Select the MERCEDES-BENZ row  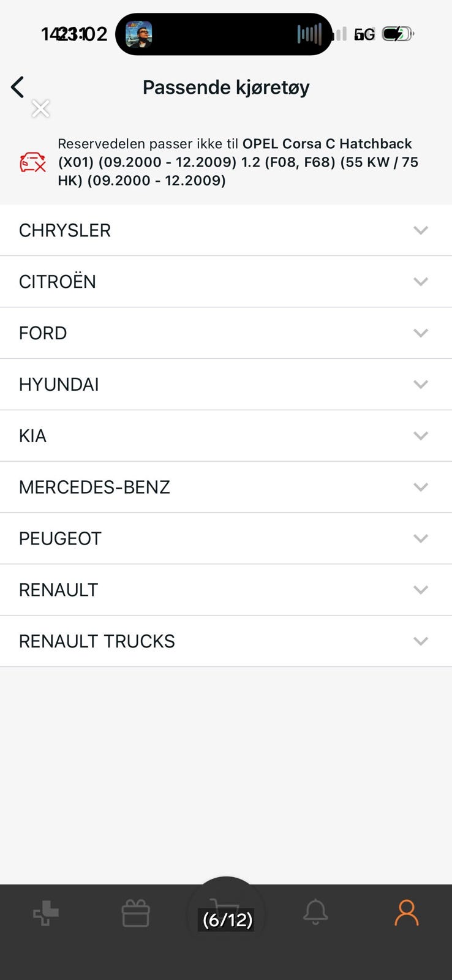coord(225,488)
